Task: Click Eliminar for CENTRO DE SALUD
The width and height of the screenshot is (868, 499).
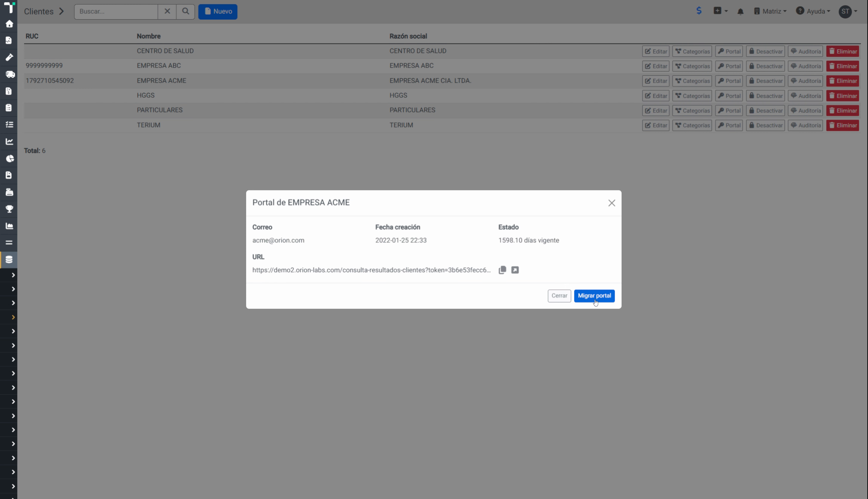Action: click(843, 51)
